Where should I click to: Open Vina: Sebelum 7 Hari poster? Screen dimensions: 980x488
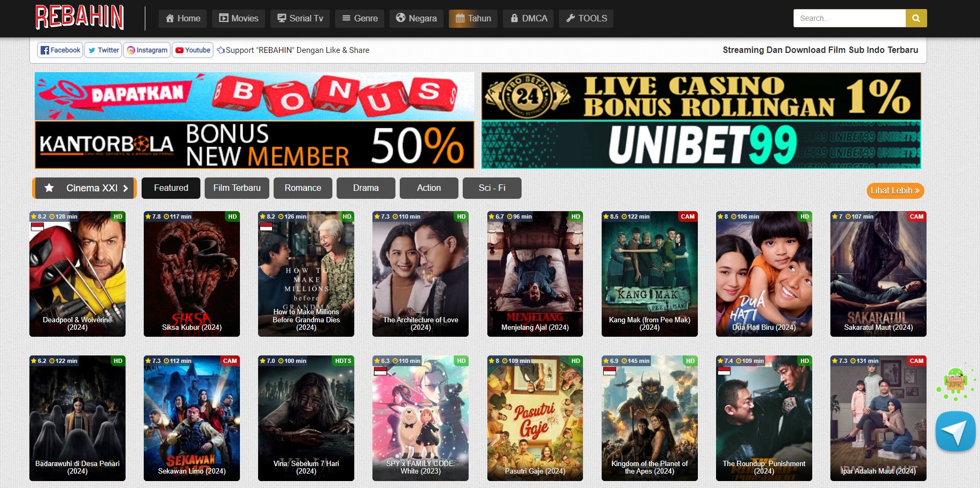point(306,418)
